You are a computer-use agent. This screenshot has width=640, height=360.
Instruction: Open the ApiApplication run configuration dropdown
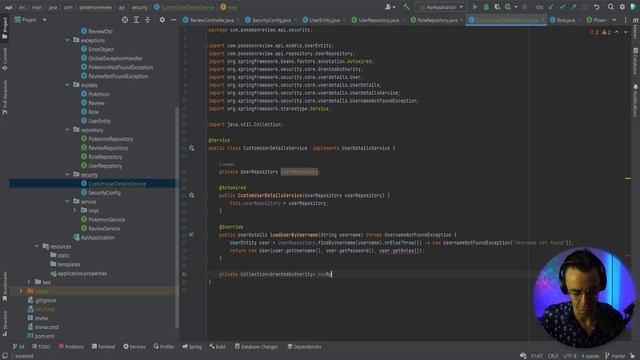coord(441,7)
